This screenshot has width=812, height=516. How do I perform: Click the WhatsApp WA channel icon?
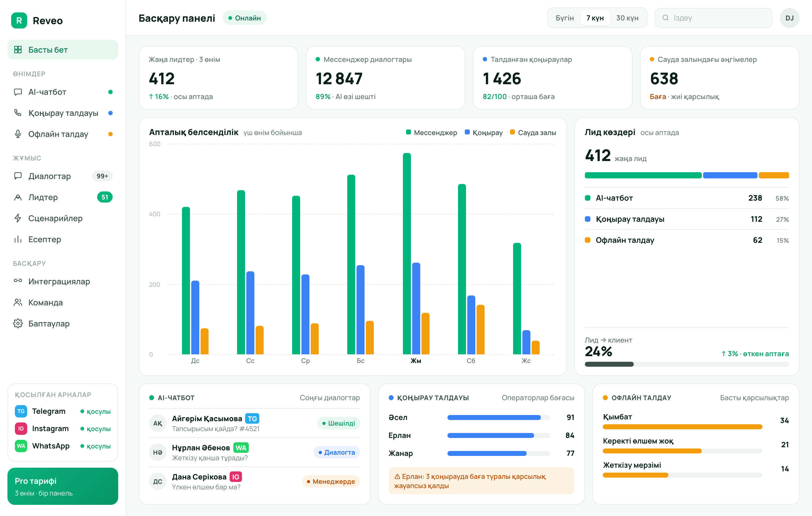pyautogui.click(x=21, y=446)
